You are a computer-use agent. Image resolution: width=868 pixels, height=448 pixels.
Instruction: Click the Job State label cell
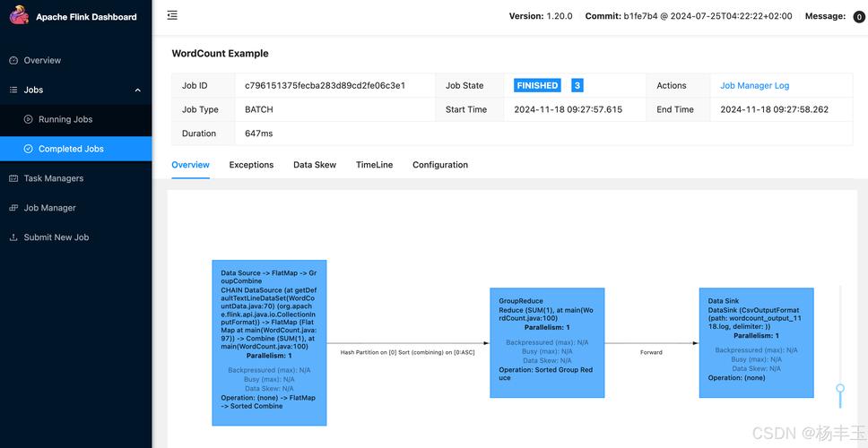pos(470,86)
